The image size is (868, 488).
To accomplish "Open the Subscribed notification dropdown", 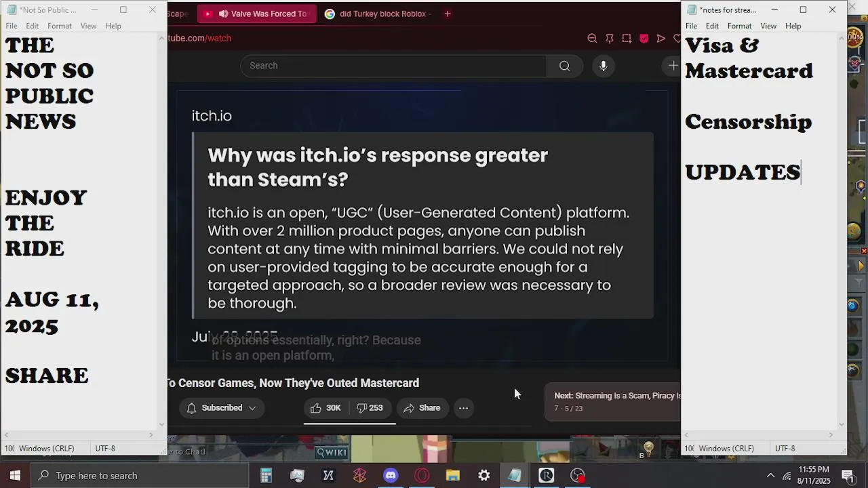I will 222,408.
